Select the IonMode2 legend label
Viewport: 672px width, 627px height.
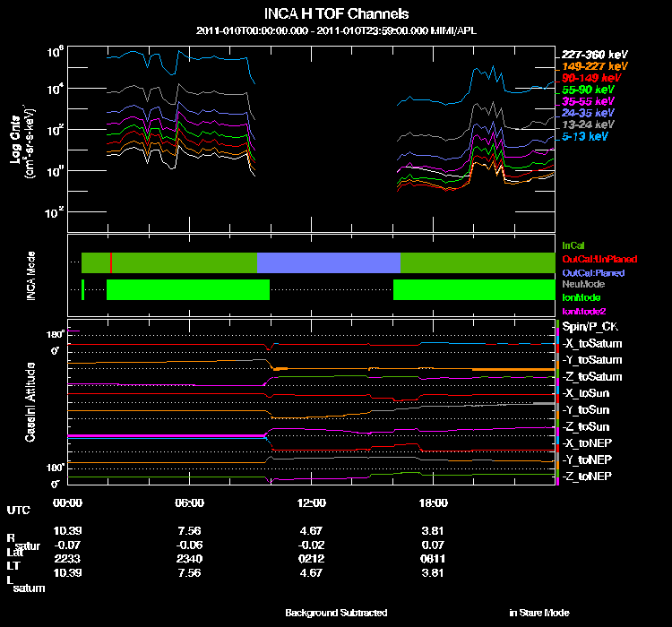pyautogui.click(x=584, y=311)
